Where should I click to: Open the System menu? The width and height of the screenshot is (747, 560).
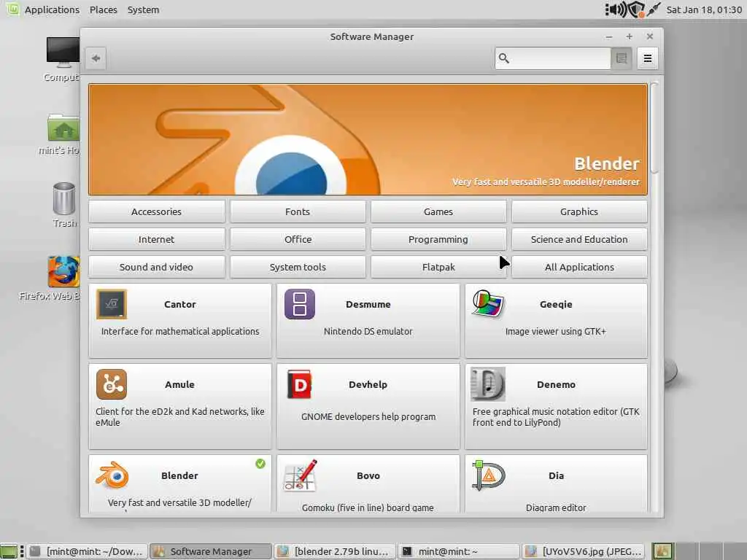tap(144, 9)
